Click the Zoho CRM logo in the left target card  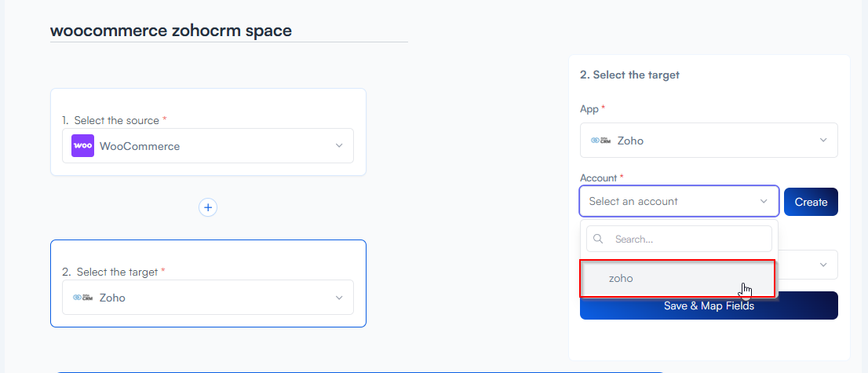click(x=82, y=298)
